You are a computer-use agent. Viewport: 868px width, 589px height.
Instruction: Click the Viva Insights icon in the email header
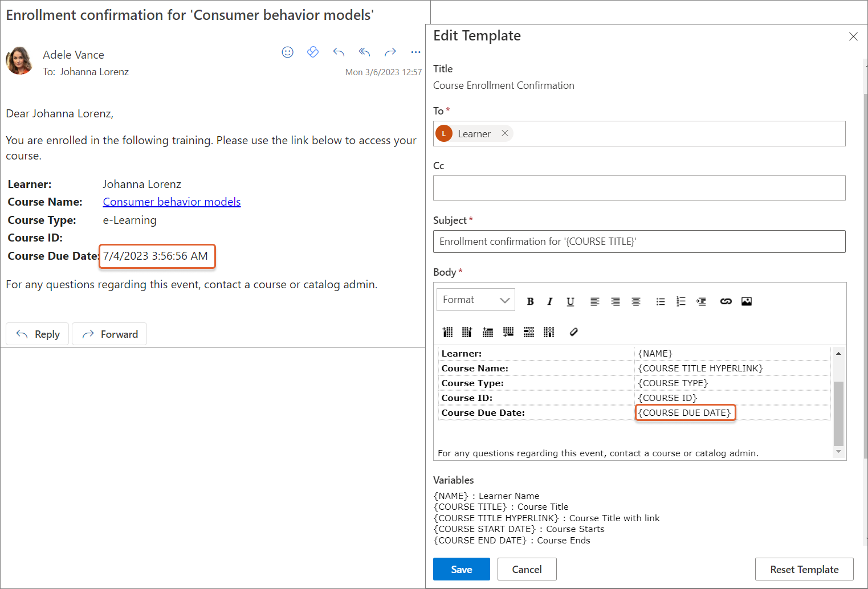[312, 52]
